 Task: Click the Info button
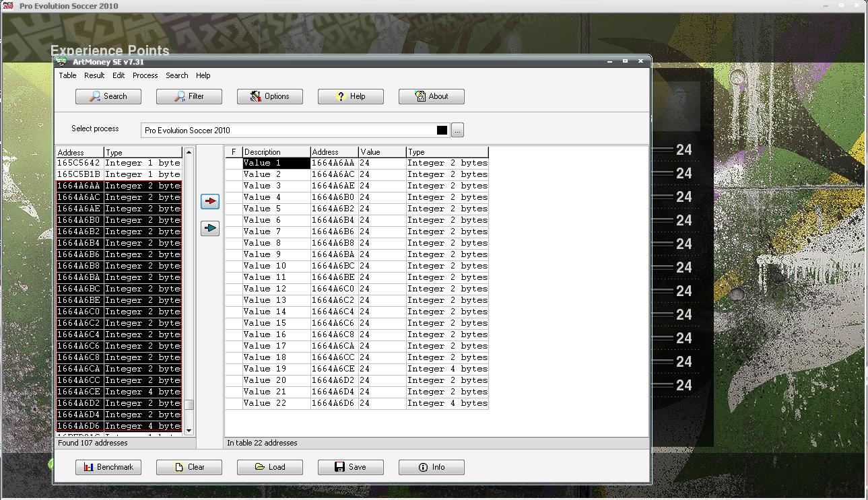432,467
